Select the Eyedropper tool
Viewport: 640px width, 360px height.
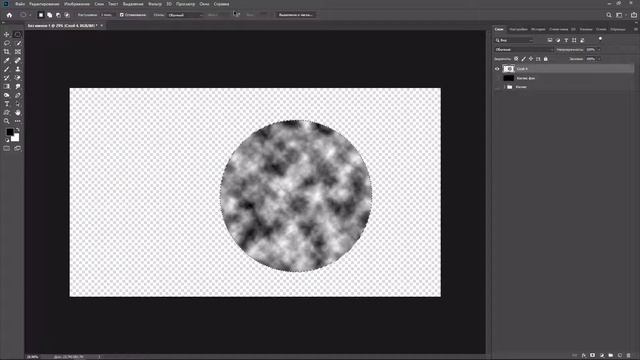pyautogui.click(x=7, y=60)
